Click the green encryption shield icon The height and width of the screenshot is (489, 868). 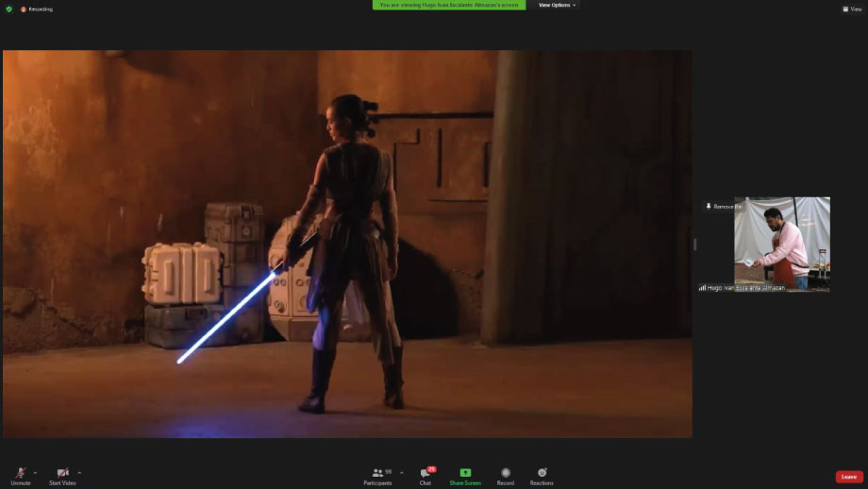[8, 9]
